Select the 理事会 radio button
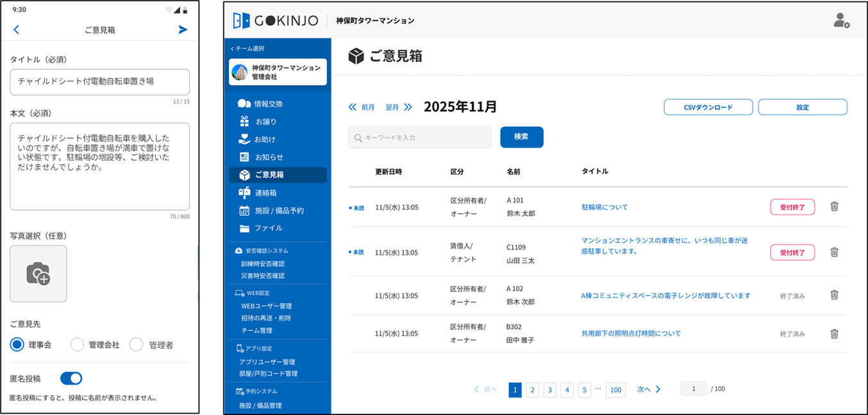This screenshot has width=868, height=415. click(17, 345)
